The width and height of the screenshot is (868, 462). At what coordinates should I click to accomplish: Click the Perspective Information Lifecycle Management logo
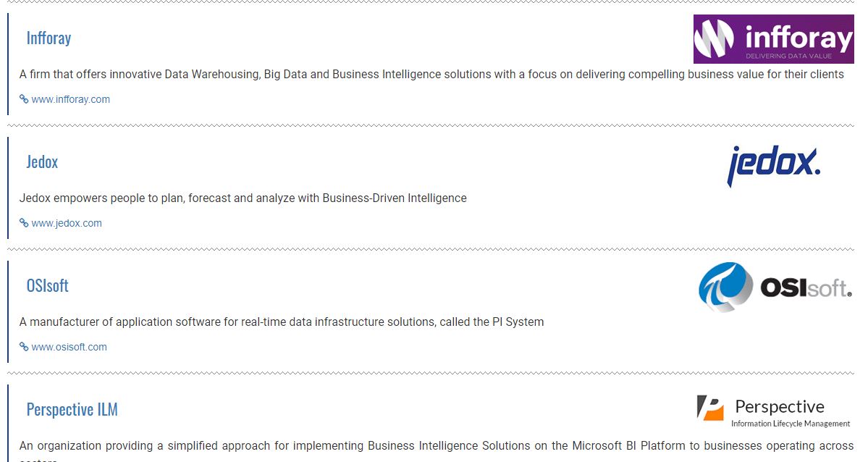773,411
